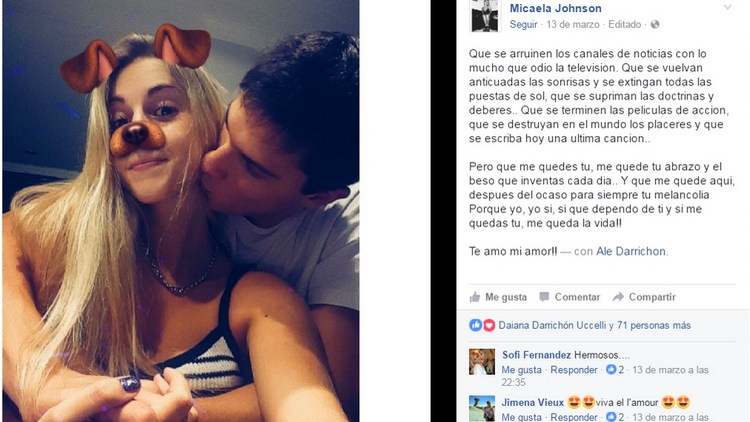Click like count icon on Sofi Fernandez comment
The width and height of the screenshot is (750, 422).
click(611, 369)
